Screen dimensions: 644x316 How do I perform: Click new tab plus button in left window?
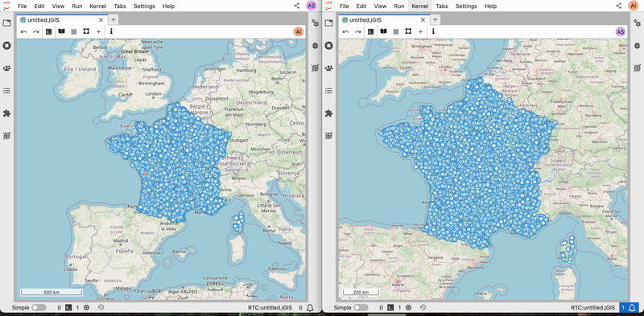[x=113, y=19]
